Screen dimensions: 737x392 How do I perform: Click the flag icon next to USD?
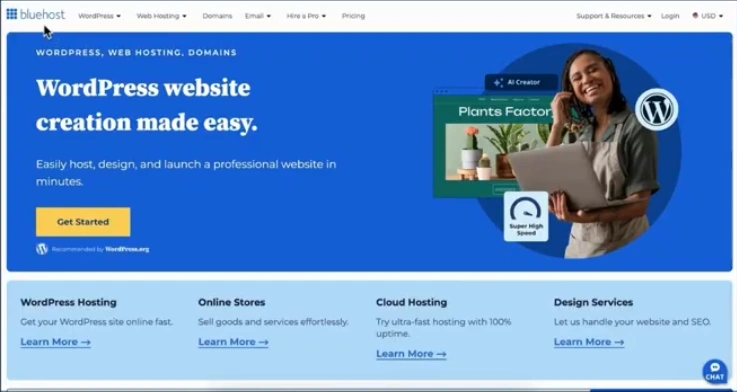(695, 16)
